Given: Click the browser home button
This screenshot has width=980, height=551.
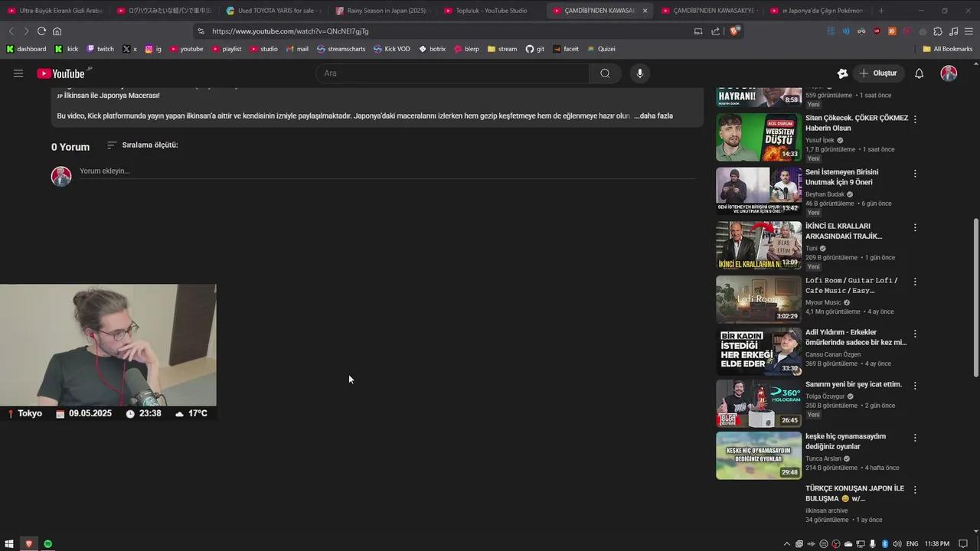Looking at the screenshot, I should click(x=57, y=31).
